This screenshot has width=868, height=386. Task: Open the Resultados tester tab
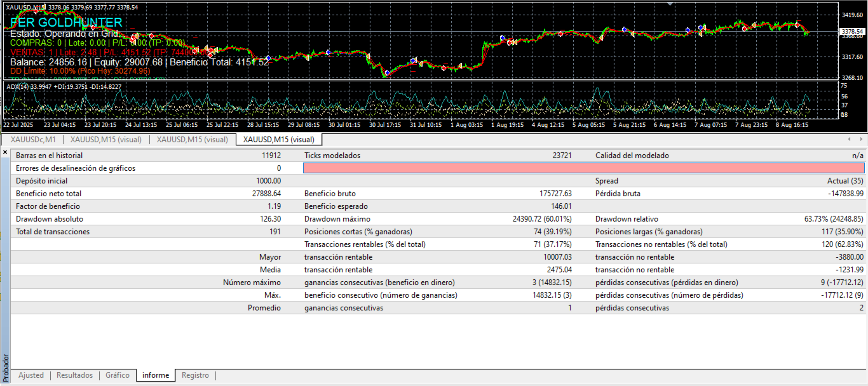tap(74, 375)
